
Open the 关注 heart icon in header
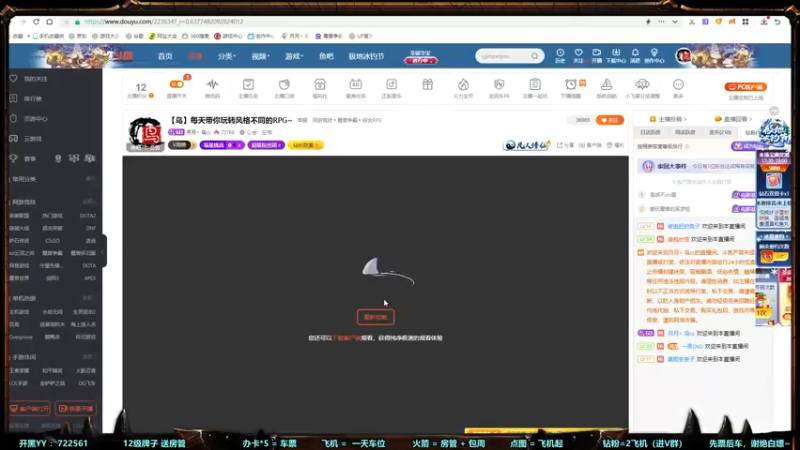(578, 56)
